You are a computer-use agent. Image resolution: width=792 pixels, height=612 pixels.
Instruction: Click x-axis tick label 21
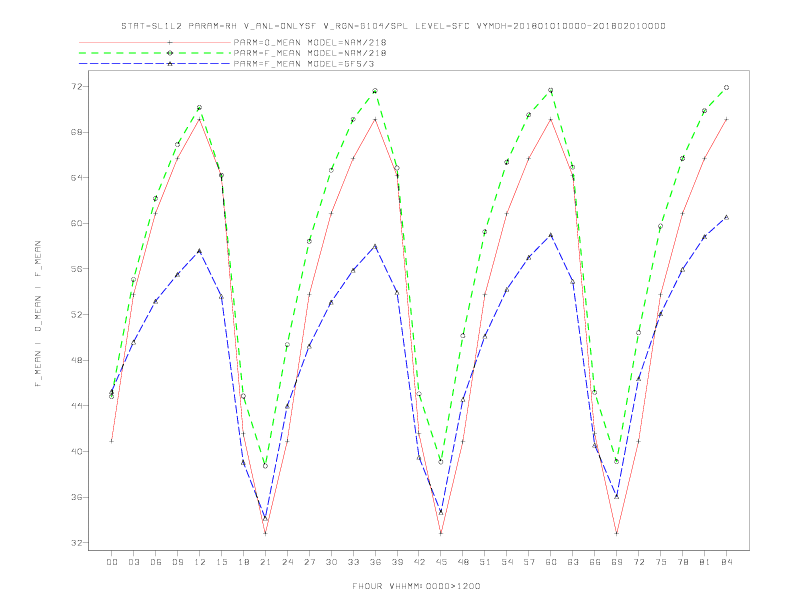click(265, 562)
